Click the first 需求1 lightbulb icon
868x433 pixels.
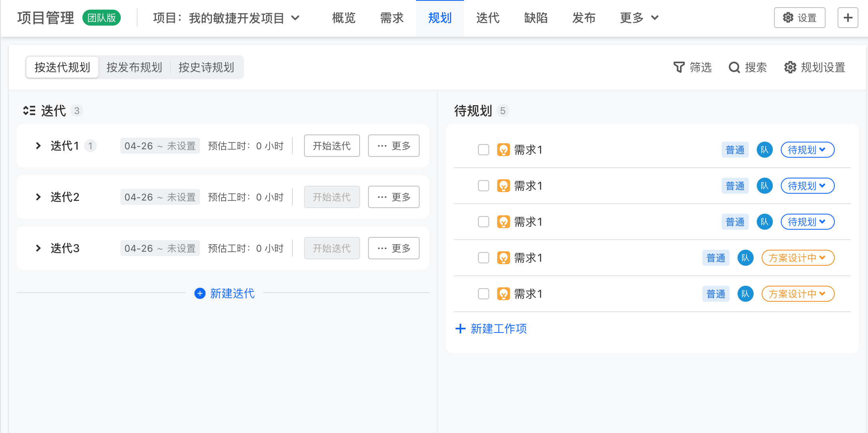(x=503, y=150)
